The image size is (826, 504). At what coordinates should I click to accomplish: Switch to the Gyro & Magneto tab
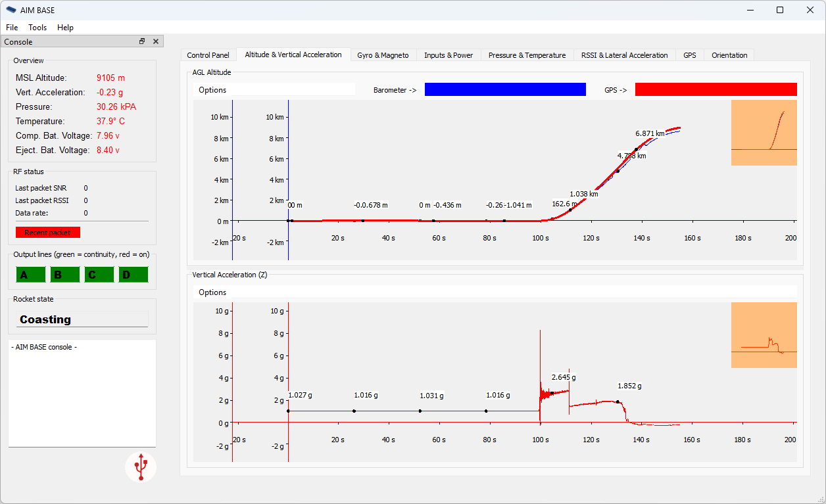tap(383, 55)
